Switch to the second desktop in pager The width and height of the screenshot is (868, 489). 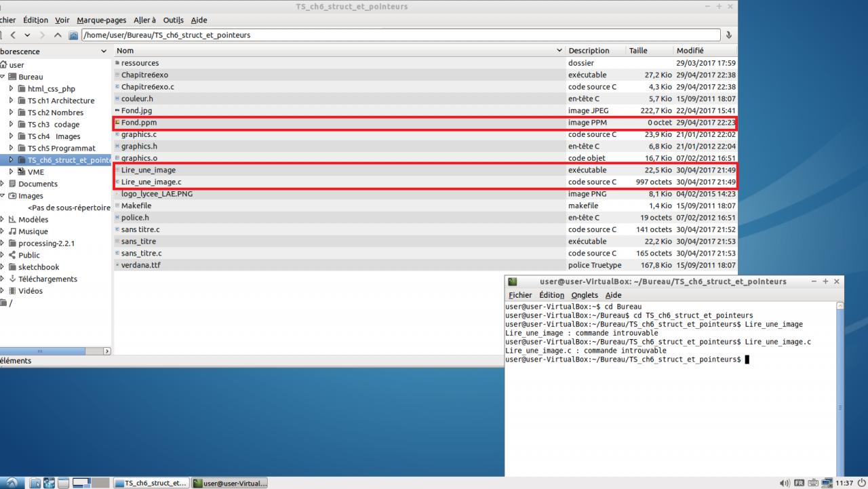[x=101, y=483]
